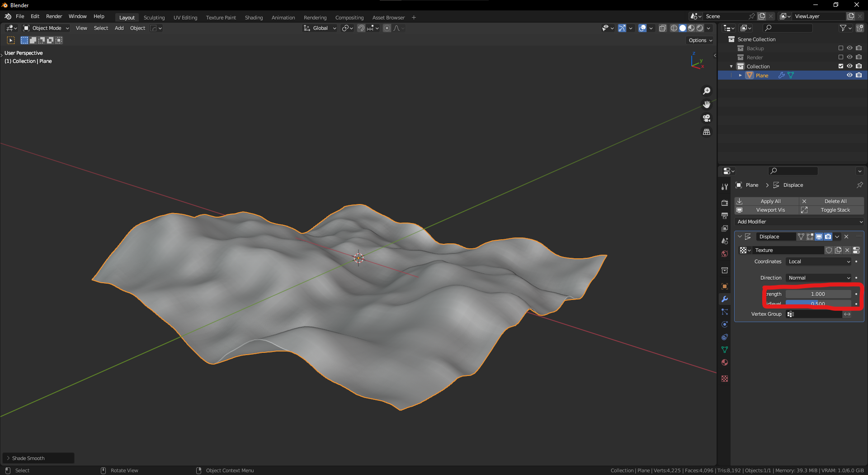The image size is (868, 475).
Task: Toggle Displace modifier render visibility
Action: [x=828, y=237]
